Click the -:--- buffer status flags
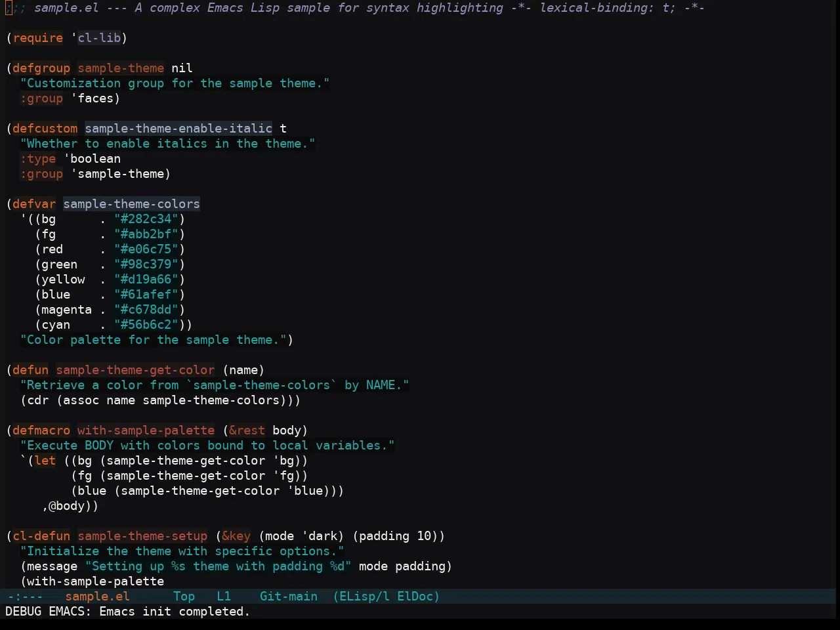840x630 pixels. pos(25,597)
